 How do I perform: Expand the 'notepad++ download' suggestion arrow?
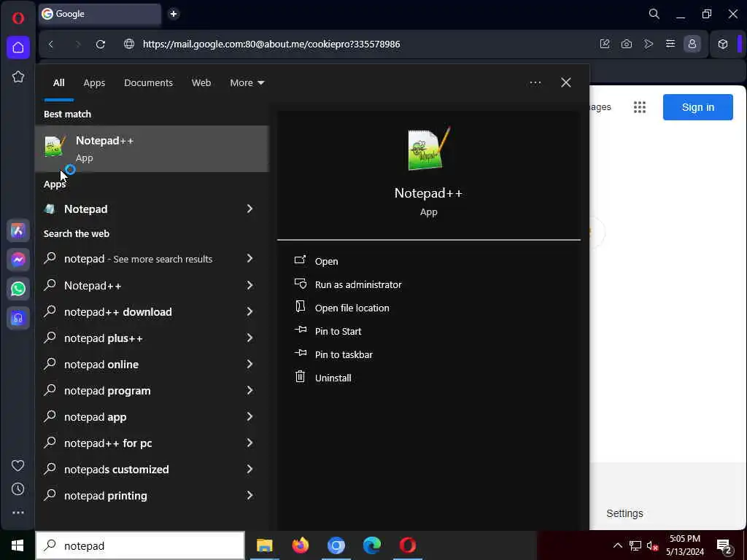click(x=249, y=311)
